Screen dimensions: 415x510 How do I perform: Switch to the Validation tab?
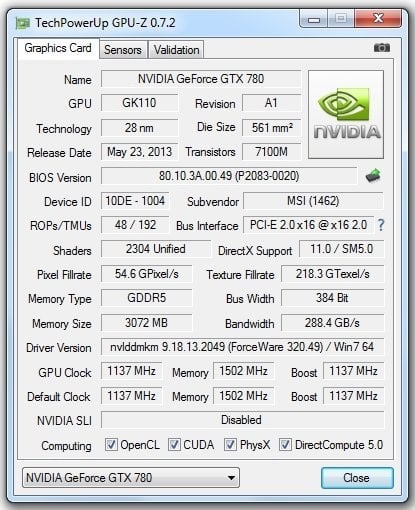tap(176, 50)
